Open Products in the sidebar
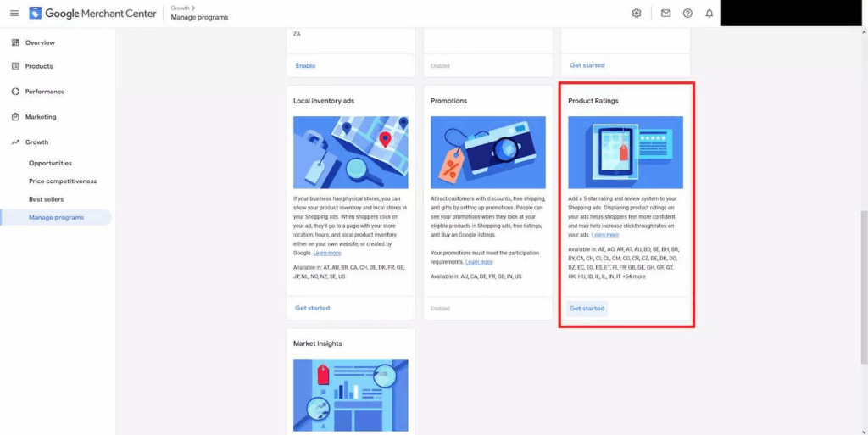Image resolution: width=868 pixels, height=435 pixels. (39, 66)
